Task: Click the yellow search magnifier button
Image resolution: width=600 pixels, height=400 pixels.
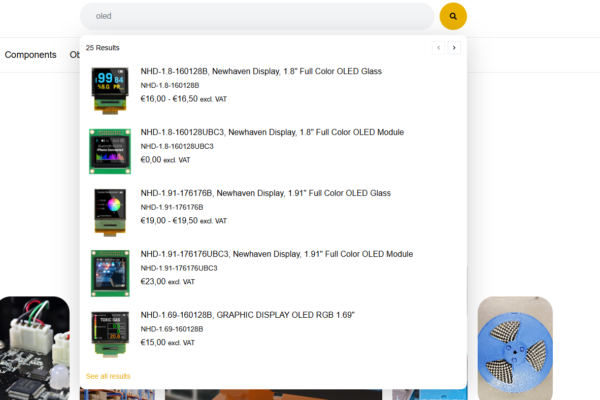Action: [x=453, y=16]
